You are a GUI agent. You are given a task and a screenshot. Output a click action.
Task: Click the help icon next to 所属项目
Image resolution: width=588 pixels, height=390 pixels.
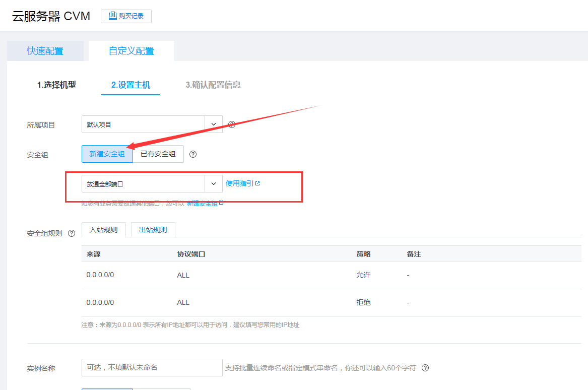click(232, 124)
